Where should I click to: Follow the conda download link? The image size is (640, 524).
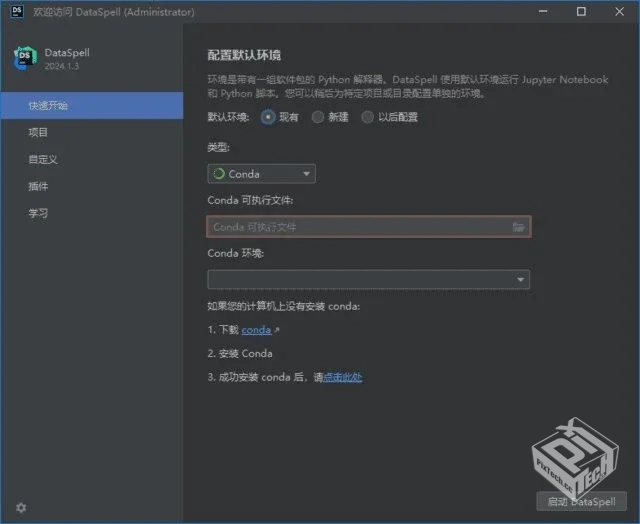click(x=256, y=330)
